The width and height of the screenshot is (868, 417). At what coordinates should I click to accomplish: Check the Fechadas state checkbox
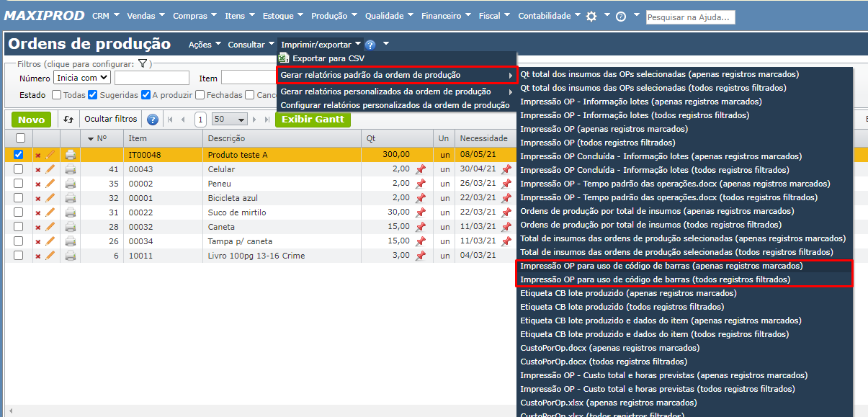198,94
